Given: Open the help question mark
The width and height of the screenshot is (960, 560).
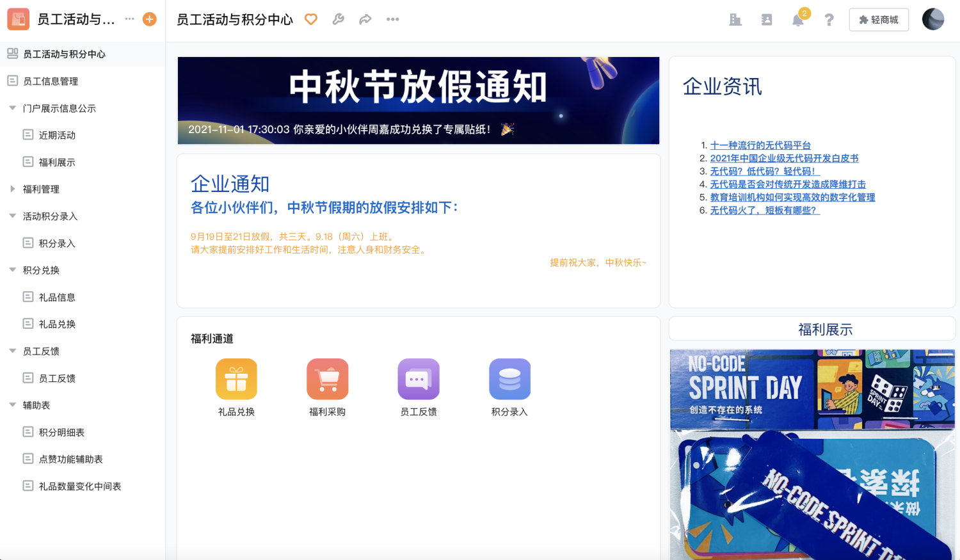Looking at the screenshot, I should click(x=829, y=20).
